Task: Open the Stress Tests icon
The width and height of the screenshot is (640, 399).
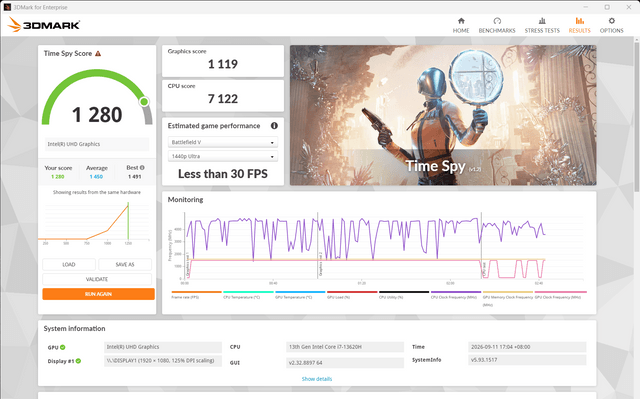Action: [542, 21]
